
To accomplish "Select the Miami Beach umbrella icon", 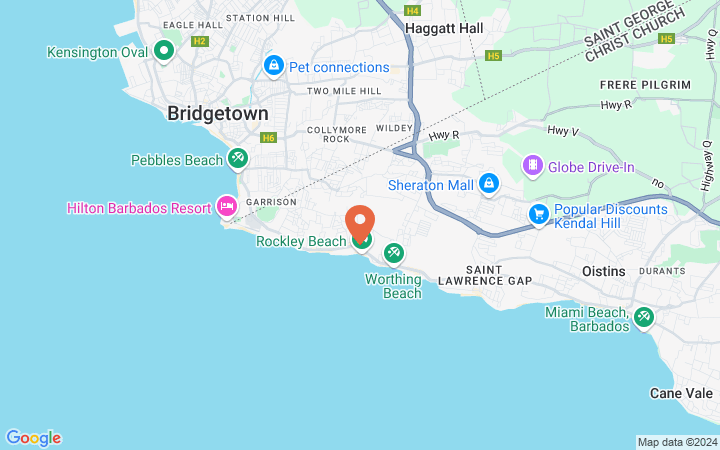I will click(644, 318).
